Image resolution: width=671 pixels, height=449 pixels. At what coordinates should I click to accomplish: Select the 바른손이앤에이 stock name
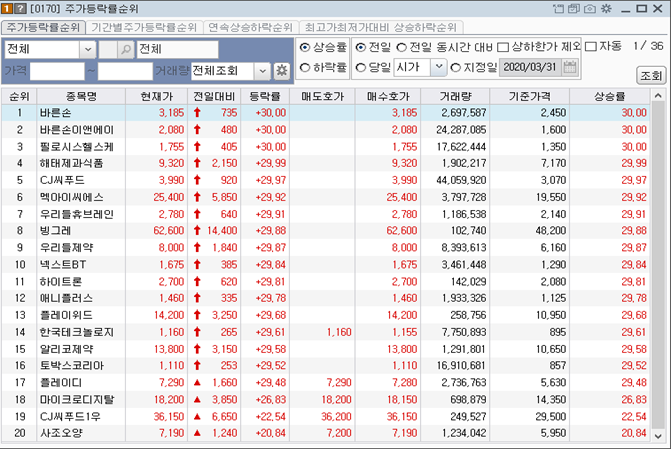coord(77,130)
